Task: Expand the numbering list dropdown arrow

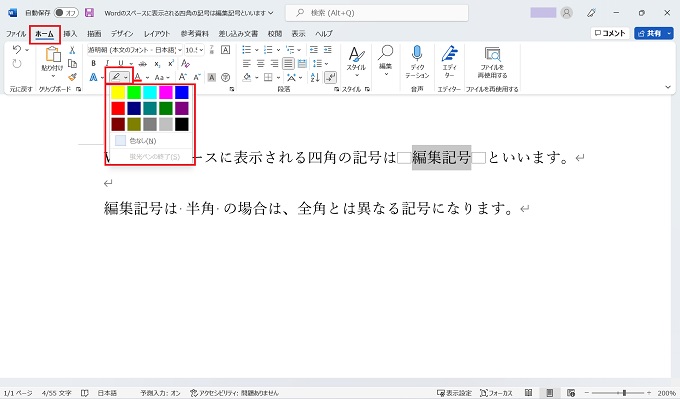Action: (278, 50)
